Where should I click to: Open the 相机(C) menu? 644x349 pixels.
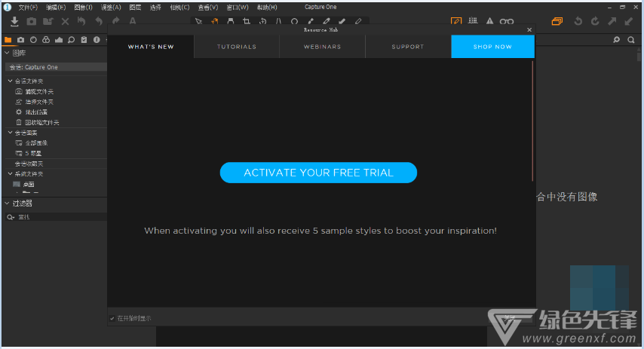180,8
